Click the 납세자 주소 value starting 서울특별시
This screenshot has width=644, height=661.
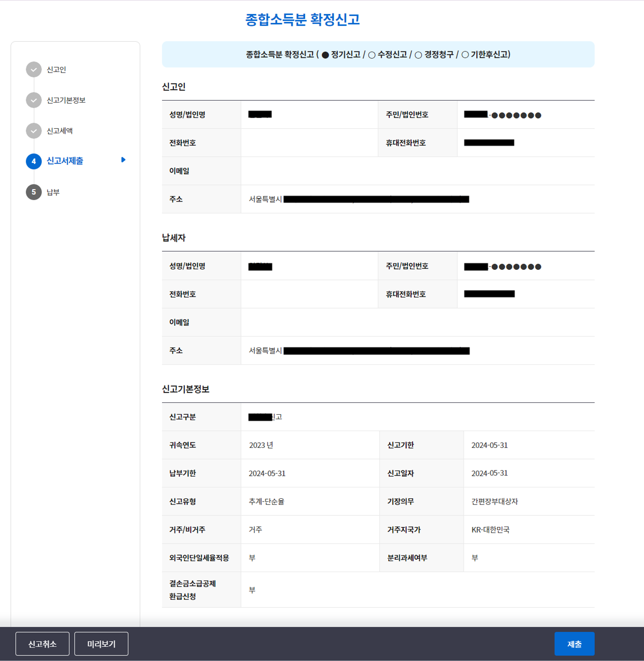click(359, 351)
